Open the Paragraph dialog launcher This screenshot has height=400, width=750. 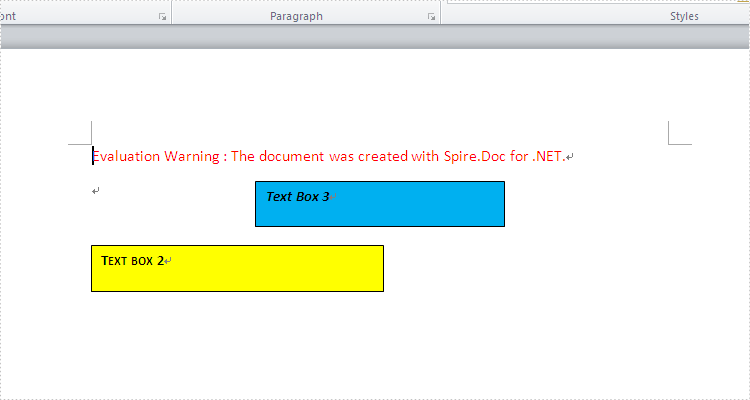[431, 17]
